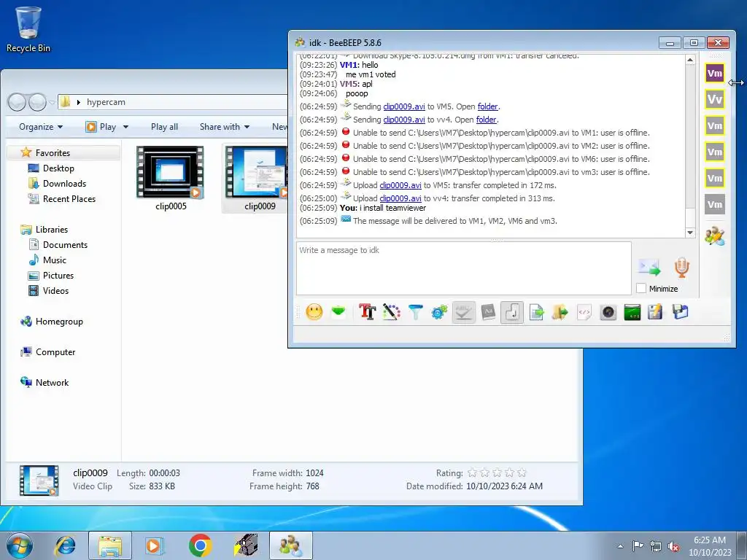Open the emoticon smiley picker in BeeBEEP
747x560 pixels.
[x=314, y=312]
